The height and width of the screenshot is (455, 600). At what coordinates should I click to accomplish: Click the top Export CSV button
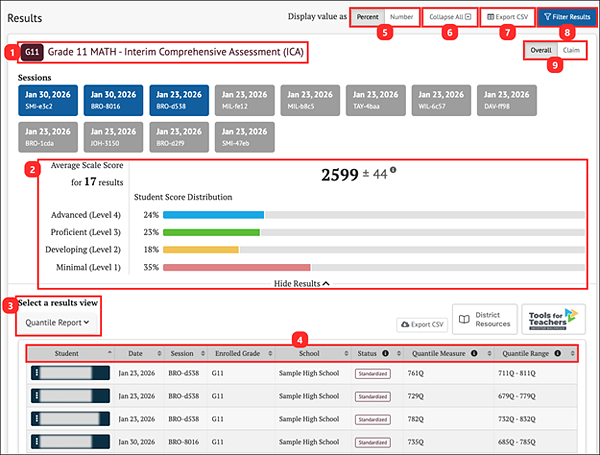507,17
